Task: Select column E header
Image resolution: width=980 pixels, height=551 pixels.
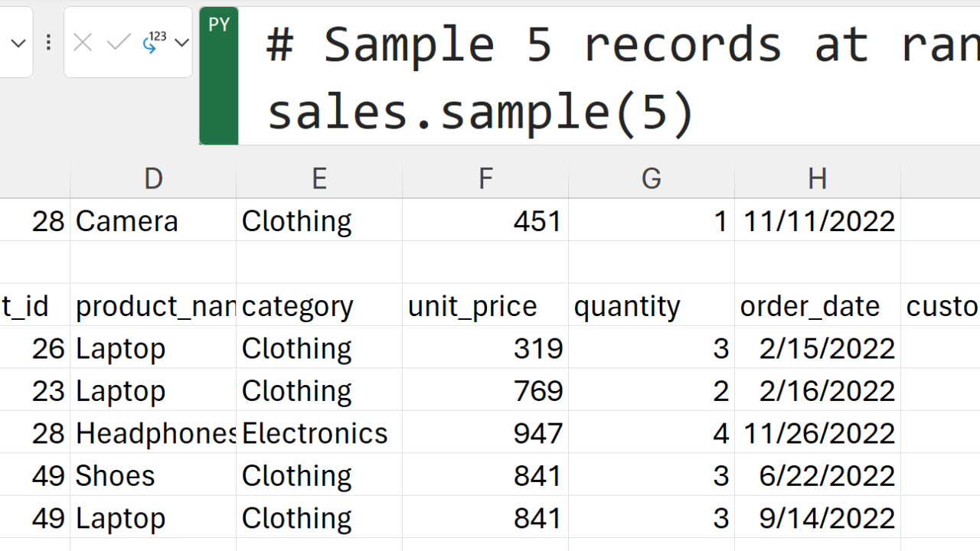Action: click(x=319, y=179)
